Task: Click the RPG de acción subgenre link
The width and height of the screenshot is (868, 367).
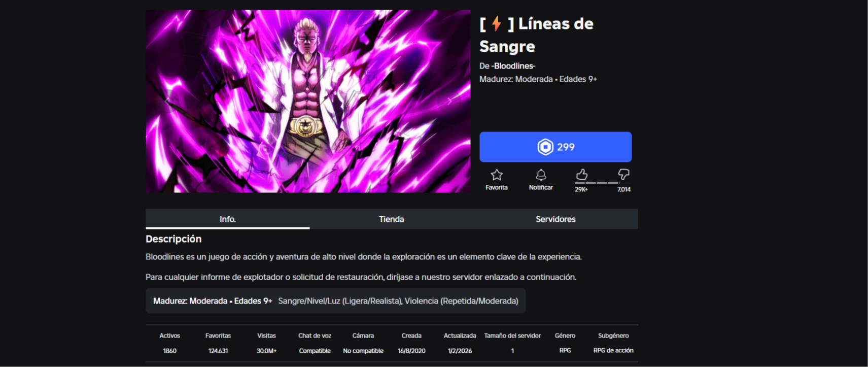Action: click(x=613, y=350)
